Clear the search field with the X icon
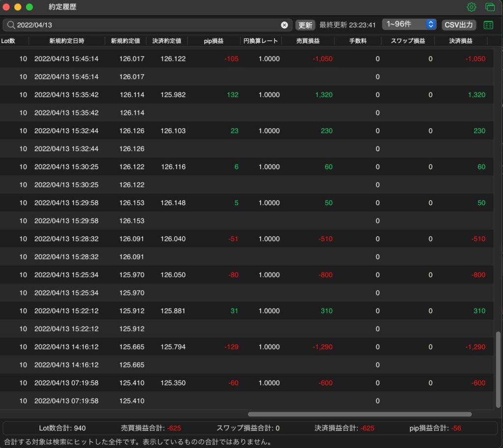Screen dimensions: 503x448 (x=284, y=25)
